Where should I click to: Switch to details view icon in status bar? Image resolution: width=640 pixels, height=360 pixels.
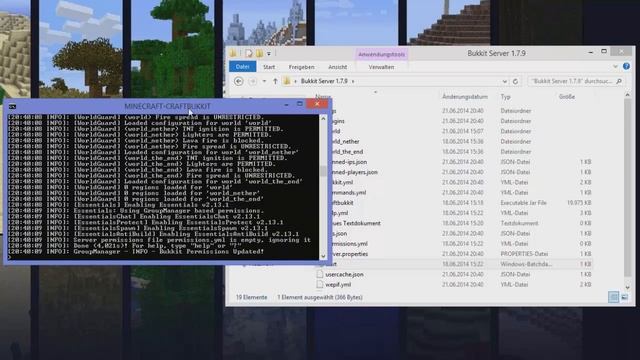coord(613,297)
